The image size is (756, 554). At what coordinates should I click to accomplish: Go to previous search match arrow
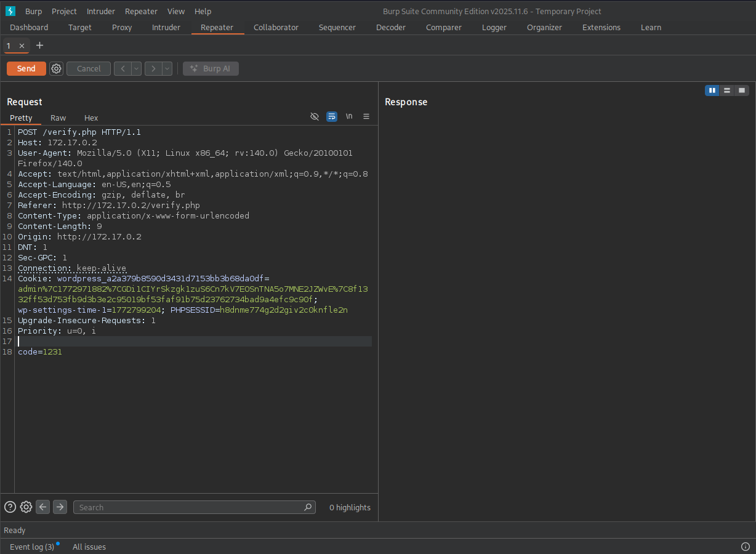(42, 507)
